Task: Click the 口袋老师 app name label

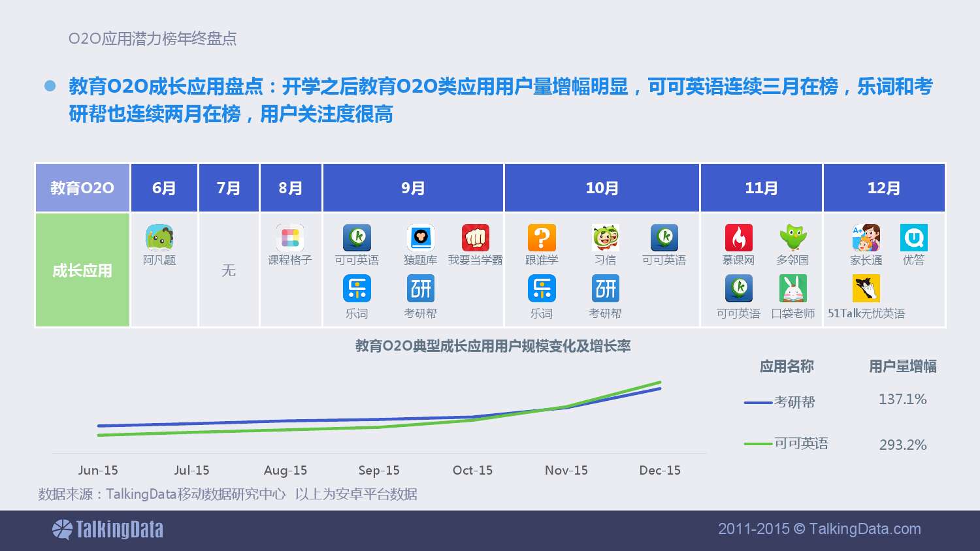Action: tap(793, 313)
